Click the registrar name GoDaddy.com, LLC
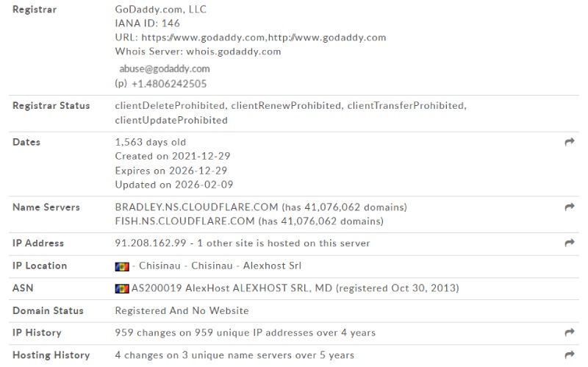This screenshot has width=588, height=367. [159, 10]
